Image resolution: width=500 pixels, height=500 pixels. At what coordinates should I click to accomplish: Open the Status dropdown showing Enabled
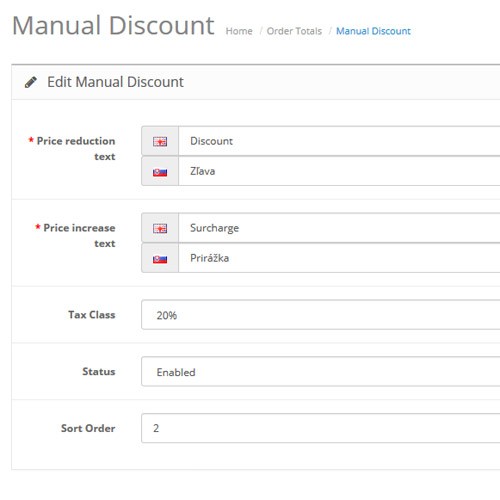coord(321,372)
